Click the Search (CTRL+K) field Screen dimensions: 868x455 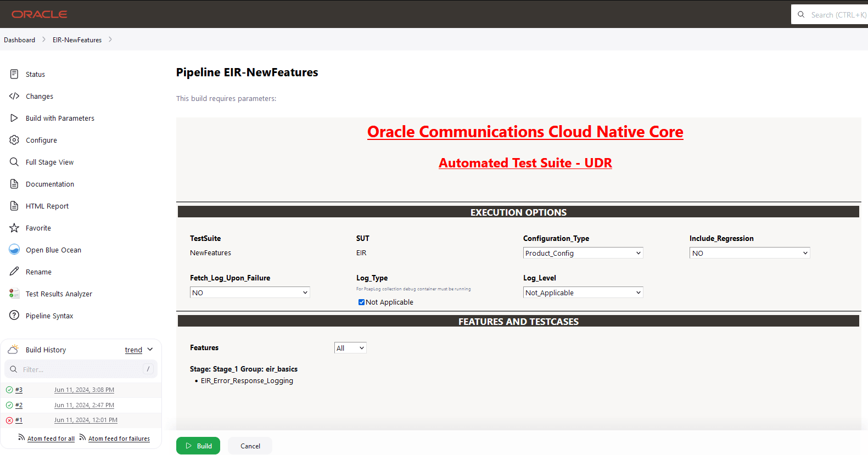830,15
